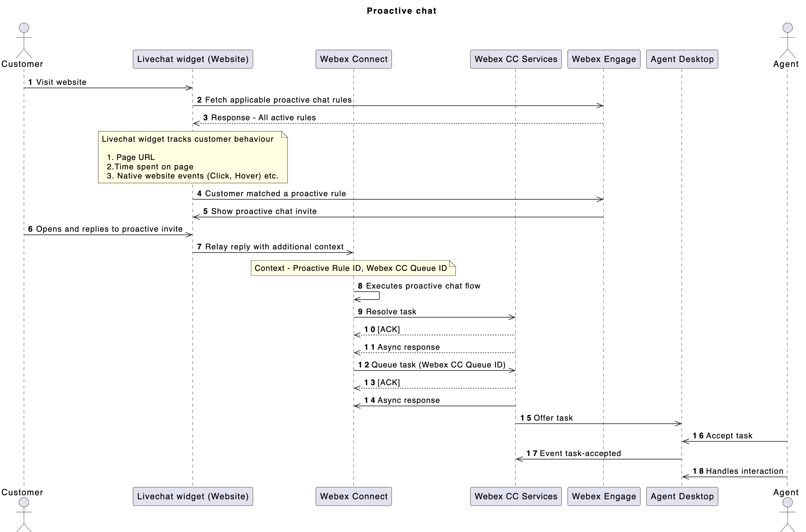Click the Agent stick-figure actor at diagram top
This screenshot has height=532, width=806.
tap(787, 40)
